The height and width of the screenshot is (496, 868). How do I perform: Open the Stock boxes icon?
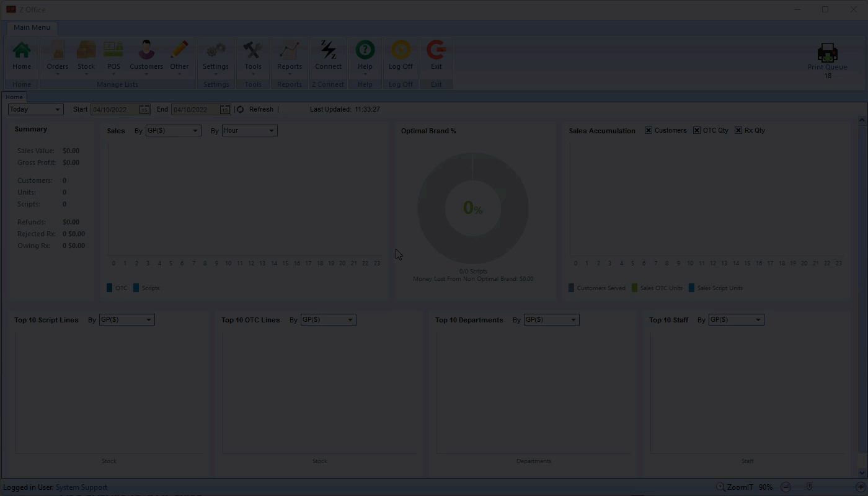[x=86, y=50]
